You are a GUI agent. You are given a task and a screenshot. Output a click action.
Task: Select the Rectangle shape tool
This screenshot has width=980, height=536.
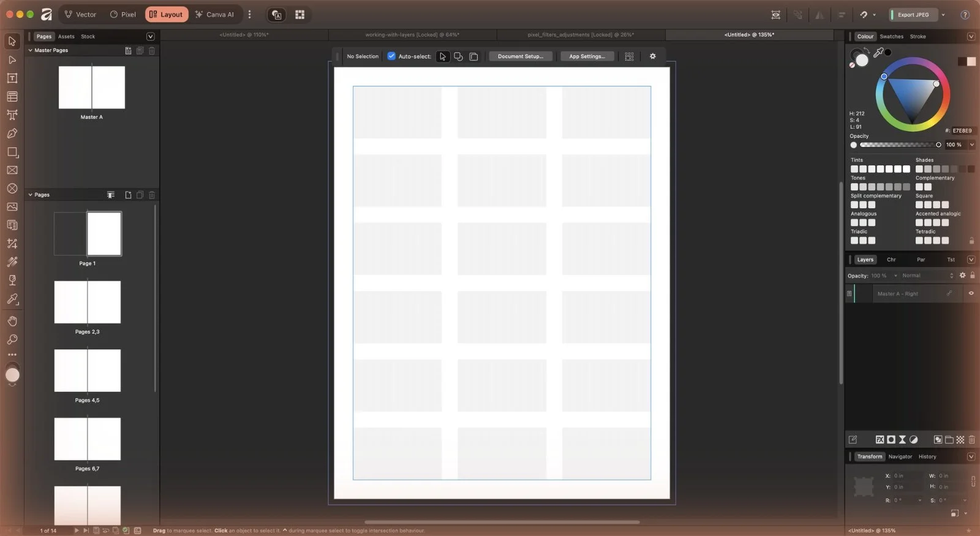click(x=12, y=152)
